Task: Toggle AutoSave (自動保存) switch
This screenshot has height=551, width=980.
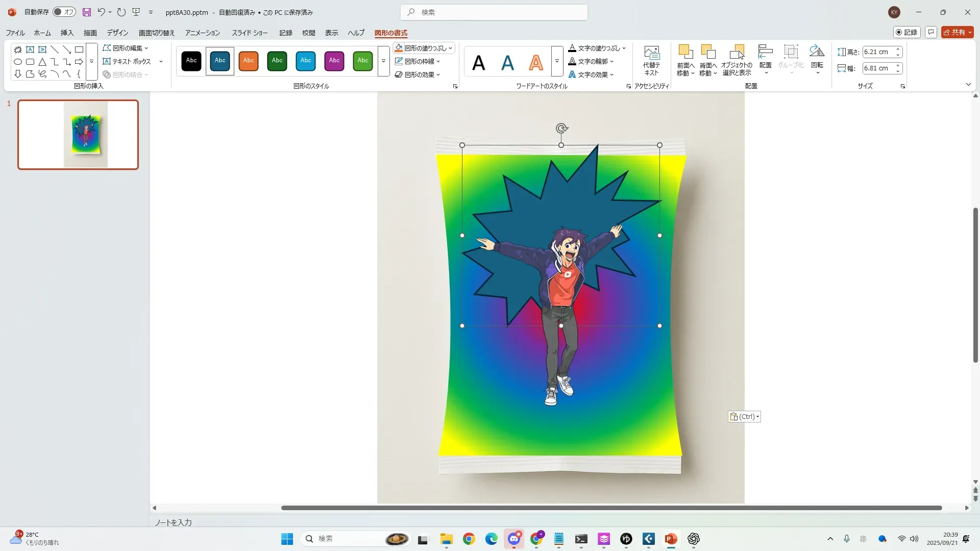Action: 64,12
